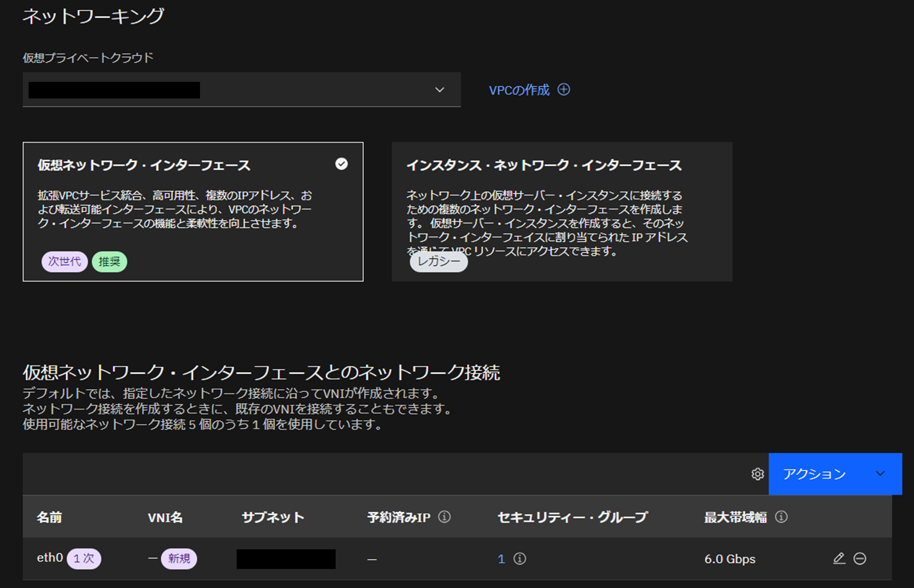Click the セキュリティー・グループ column header
This screenshot has width=914, height=588.
pos(572,517)
